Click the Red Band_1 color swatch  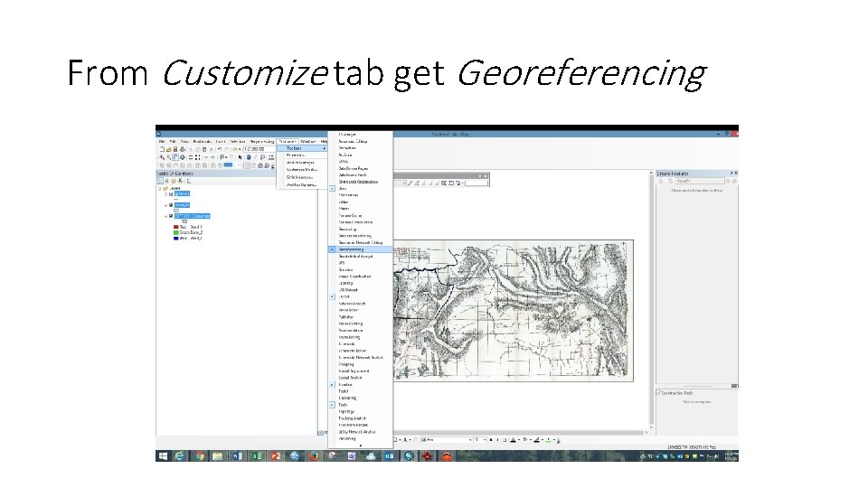tap(176, 227)
